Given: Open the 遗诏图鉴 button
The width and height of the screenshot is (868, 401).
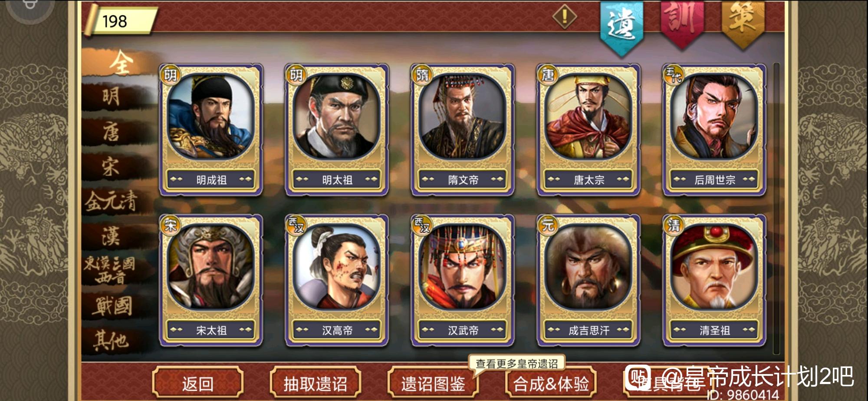Looking at the screenshot, I should pos(433,383).
